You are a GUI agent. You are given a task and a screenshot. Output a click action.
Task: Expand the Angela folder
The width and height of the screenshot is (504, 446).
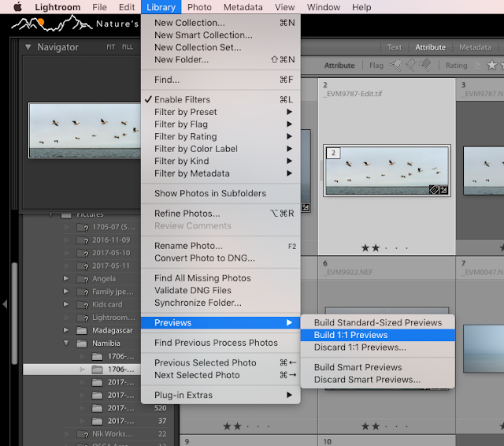click(66, 278)
